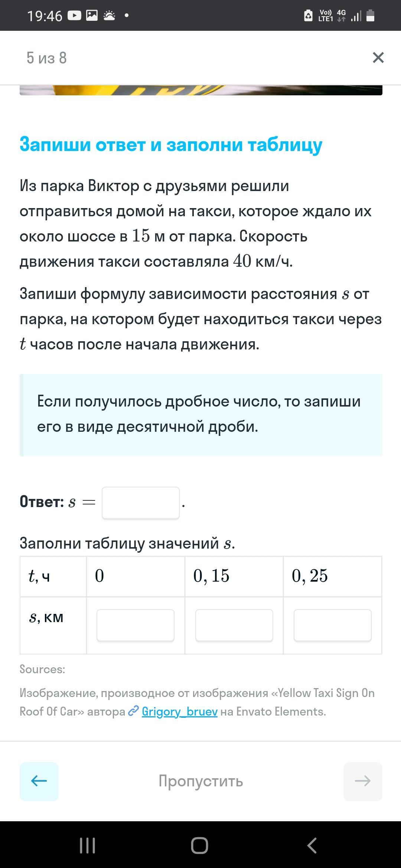Tap the Android back navigation button
The width and height of the screenshot is (401, 868).
pos(312,846)
